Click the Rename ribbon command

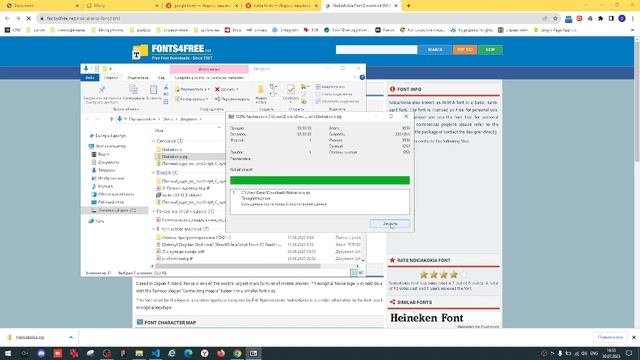pos(232,99)
